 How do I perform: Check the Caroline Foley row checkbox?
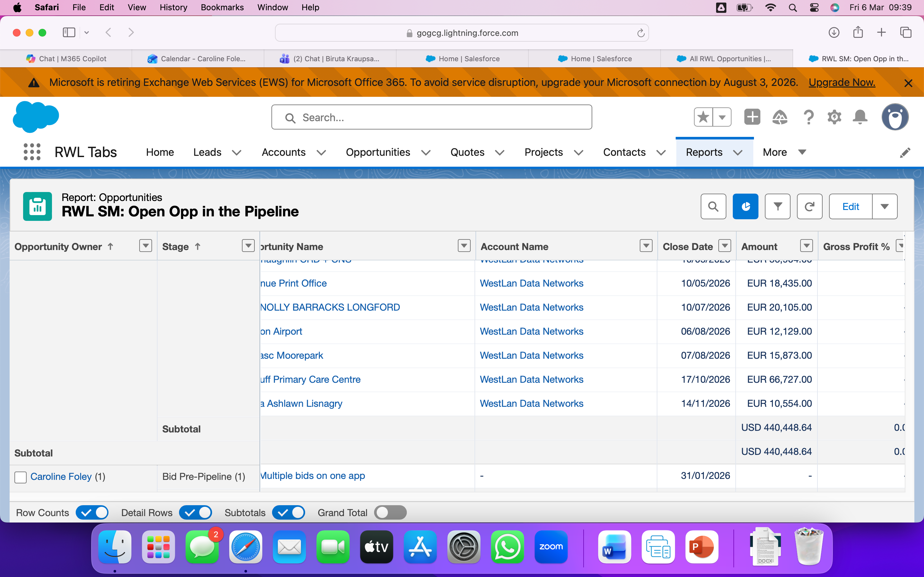coord(21,477)
